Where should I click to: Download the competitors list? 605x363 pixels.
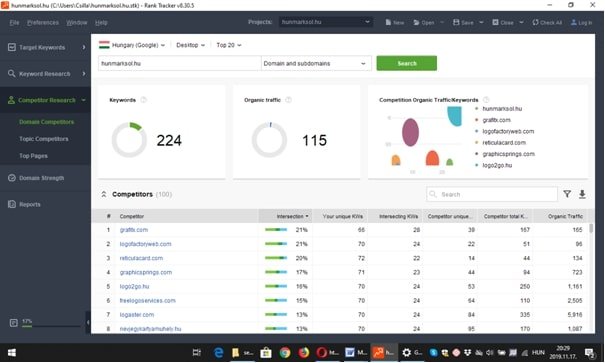coord(582,194)
